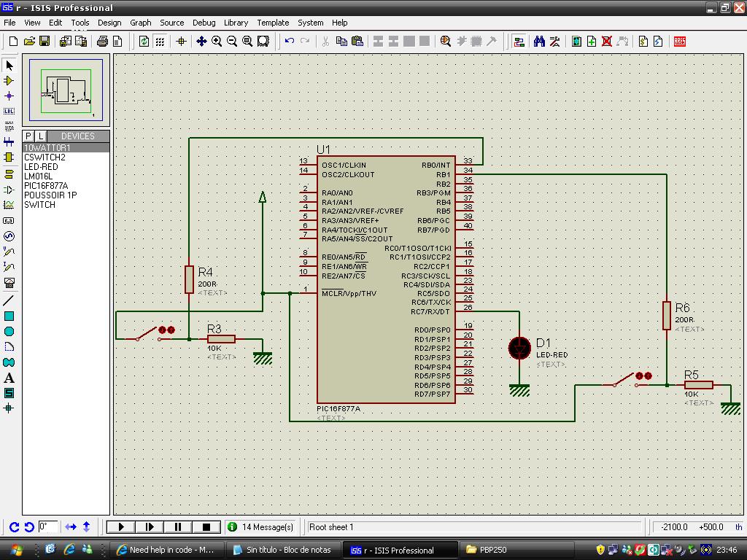The height and width of the screenshot is (560, 747).
Task: Click the binoculars search icon
Action: 539,42
